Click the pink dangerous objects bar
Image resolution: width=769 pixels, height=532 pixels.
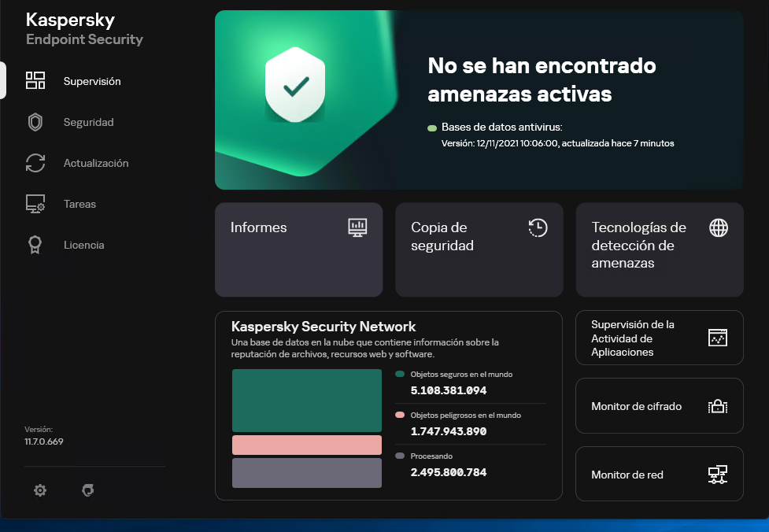(x=307, y=445)
